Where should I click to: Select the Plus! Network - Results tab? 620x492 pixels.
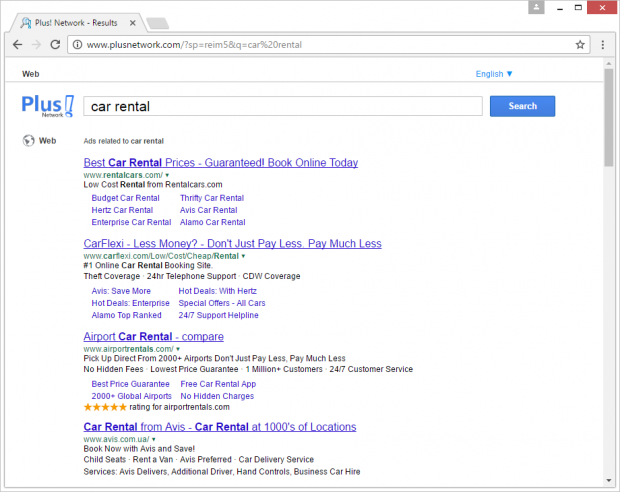tap(76, 23)
